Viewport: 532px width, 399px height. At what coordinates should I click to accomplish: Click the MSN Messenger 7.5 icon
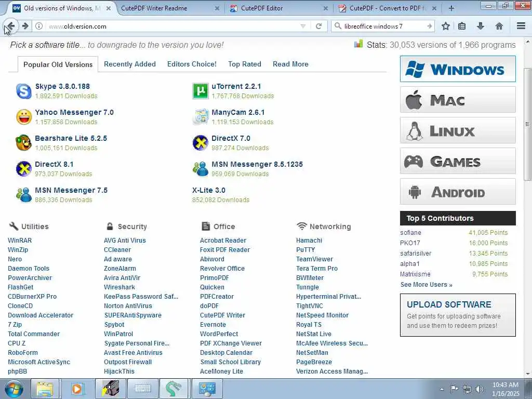tap(24, 195)
